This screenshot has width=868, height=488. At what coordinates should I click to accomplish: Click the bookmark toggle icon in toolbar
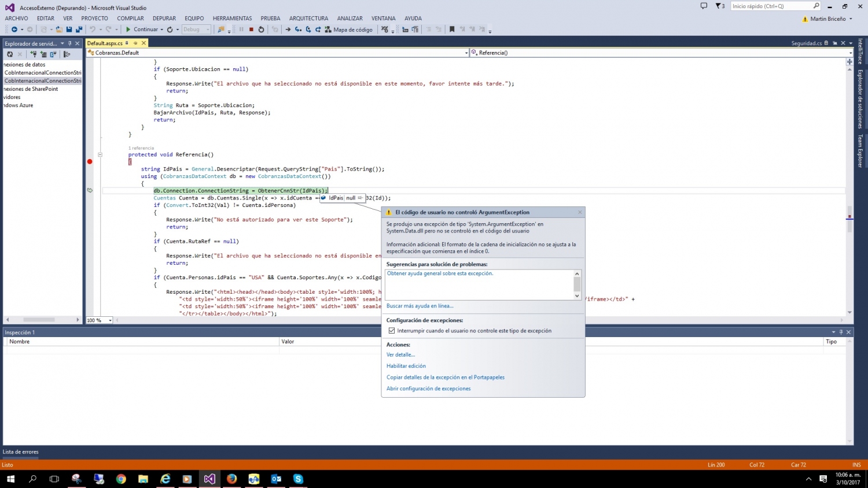tap(452, 29)
